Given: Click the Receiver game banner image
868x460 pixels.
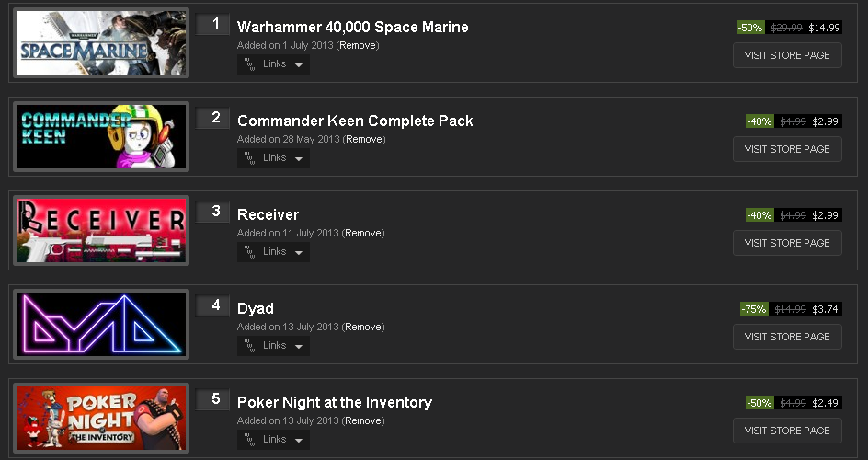Looking at the screenshot, I should (x=101, y=231).
